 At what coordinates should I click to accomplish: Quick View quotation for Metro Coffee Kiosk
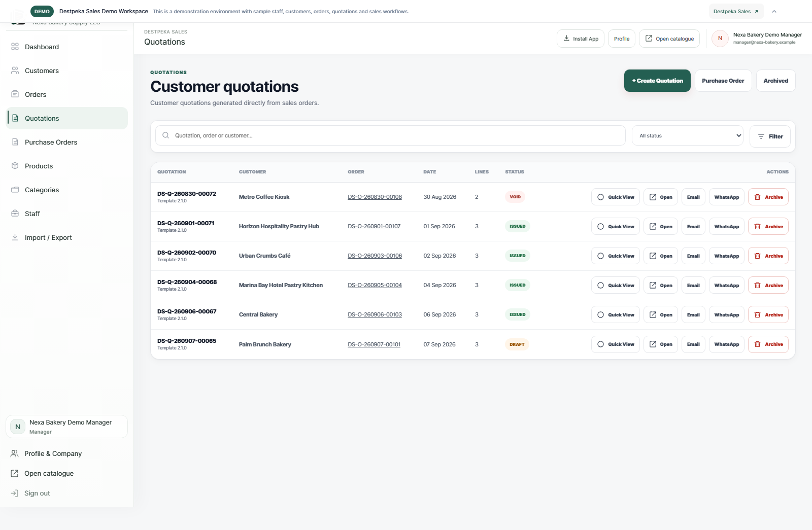616,197
